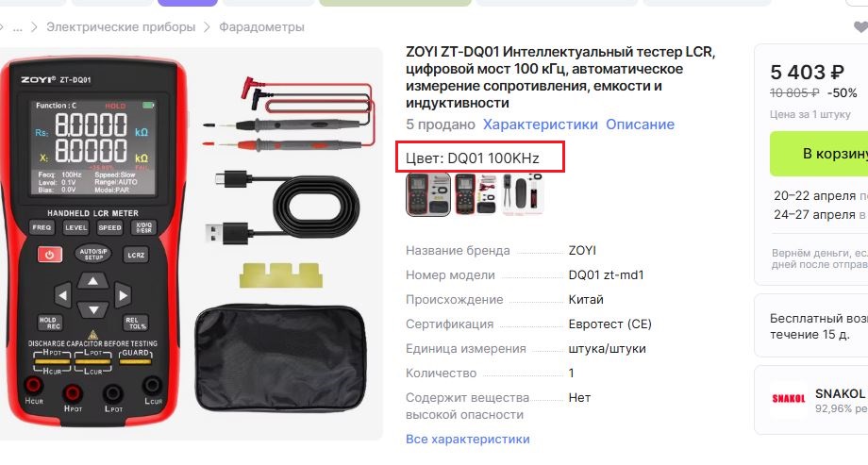Screen dimensions: 868x465
Task: Click the breadcrumb ellipsis
Action: click(18, 27)
